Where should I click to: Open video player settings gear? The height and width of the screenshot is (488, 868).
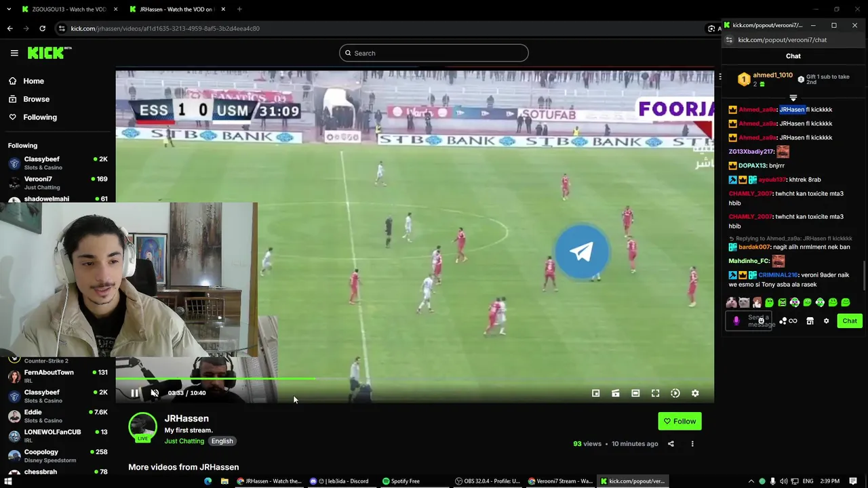click(695, 393)
